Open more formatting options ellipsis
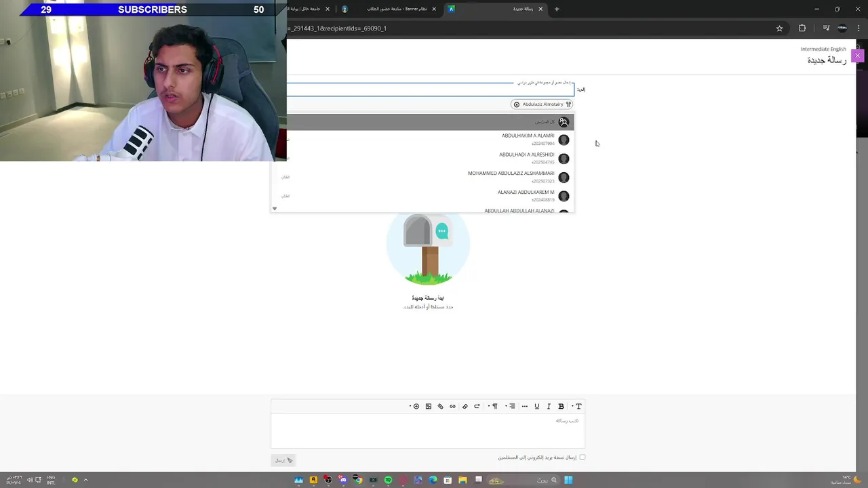The height and width of the screenshot is (488, 868). (524, 407)
